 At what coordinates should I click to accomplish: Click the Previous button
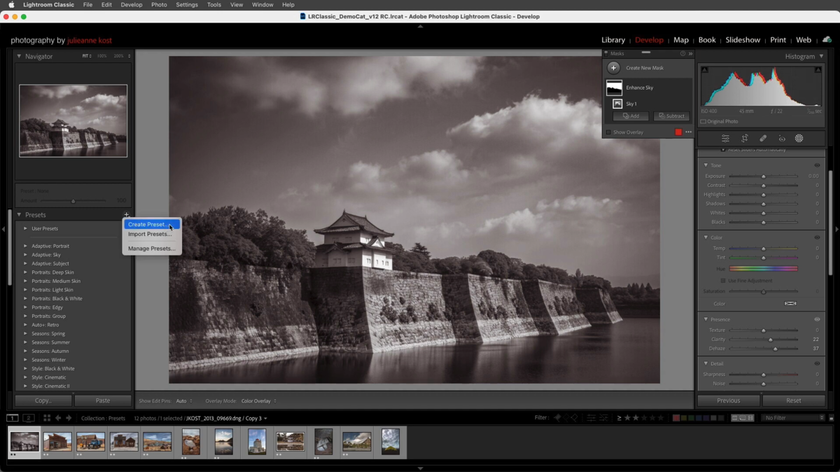(x=729, y=401)
